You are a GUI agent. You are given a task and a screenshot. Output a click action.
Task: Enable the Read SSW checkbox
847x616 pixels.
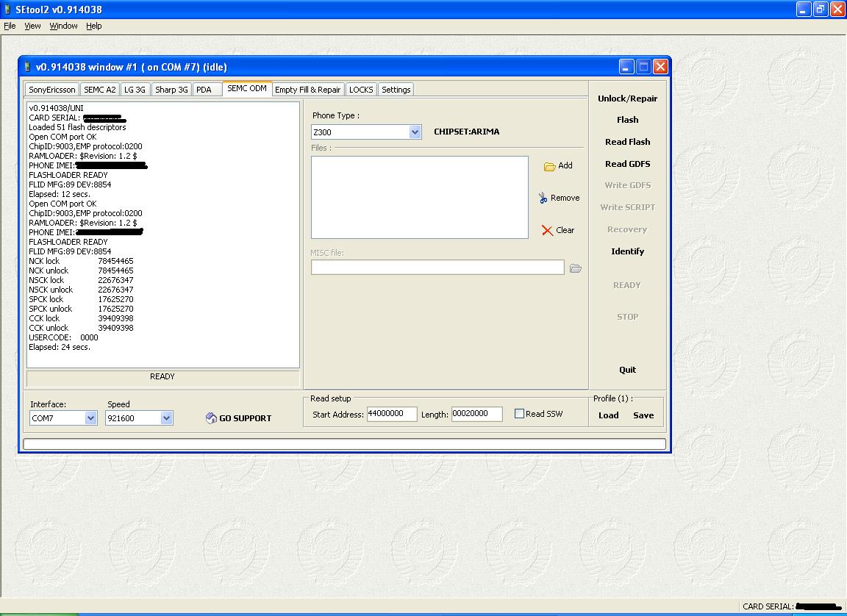point(519,414)
